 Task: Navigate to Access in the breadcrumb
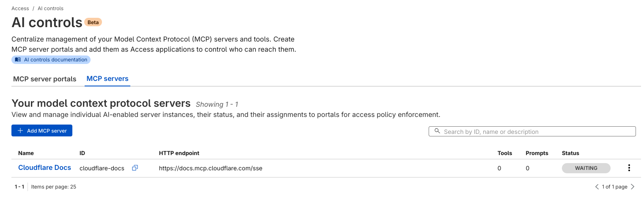[x=20, y=8]
